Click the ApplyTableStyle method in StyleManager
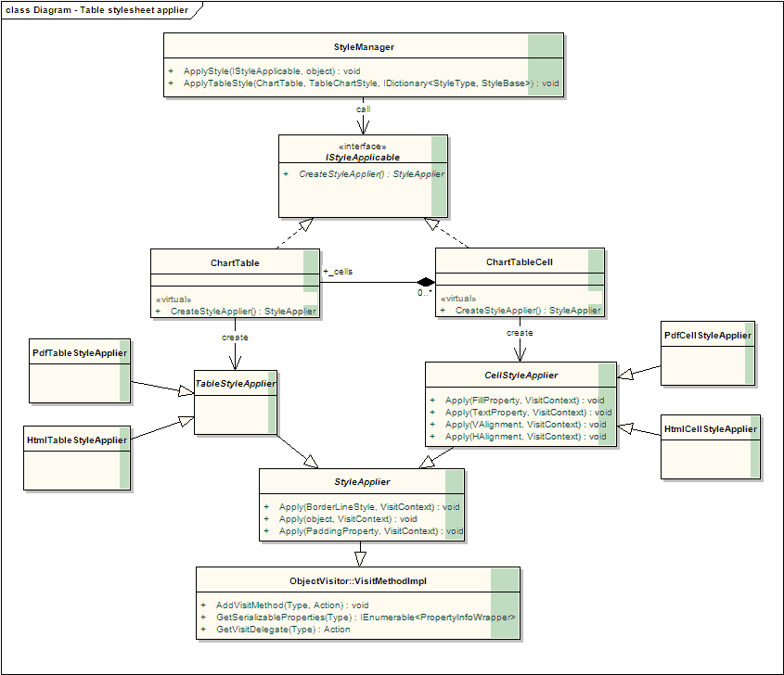 [x=362, y=83]
